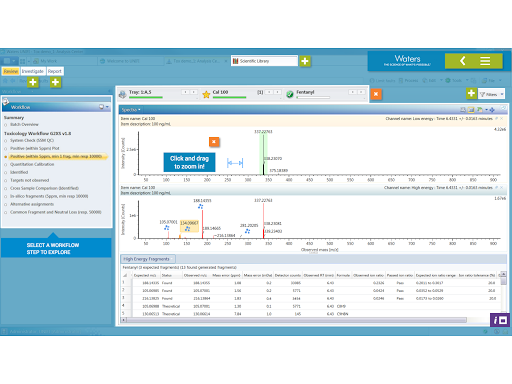This screenshot has height=384, width=512.
Task: Click the green checkmark icon beside Fentanyl
Action: pyautogui.click(x=290, y=95)
